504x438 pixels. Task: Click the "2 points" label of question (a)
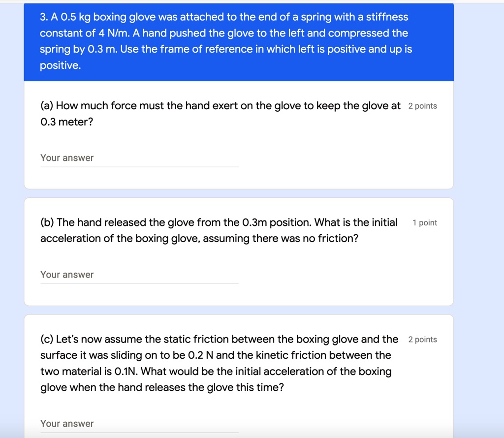click(x=422, y=106)
